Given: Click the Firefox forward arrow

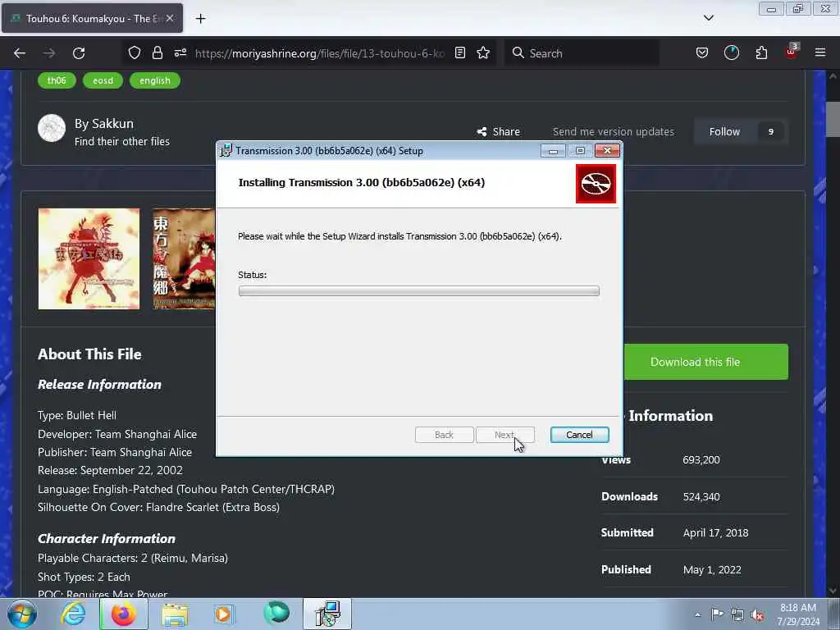Looking at the screenshot, I should pyautogui.click(x=49, y=53).
